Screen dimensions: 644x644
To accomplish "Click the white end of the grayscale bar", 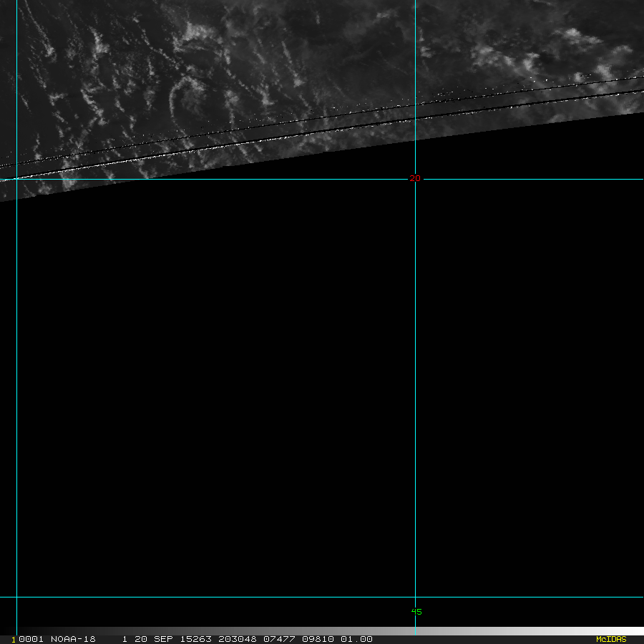I will 630,631.
